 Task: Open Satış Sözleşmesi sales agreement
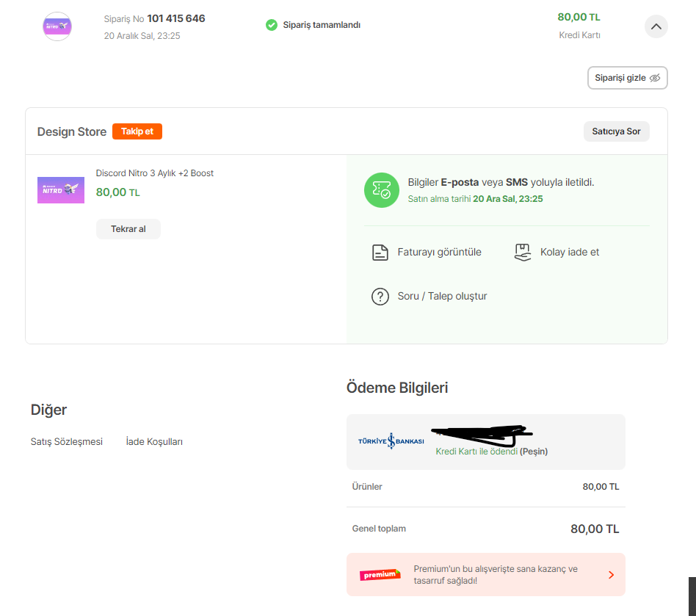[x=67, y=441]
